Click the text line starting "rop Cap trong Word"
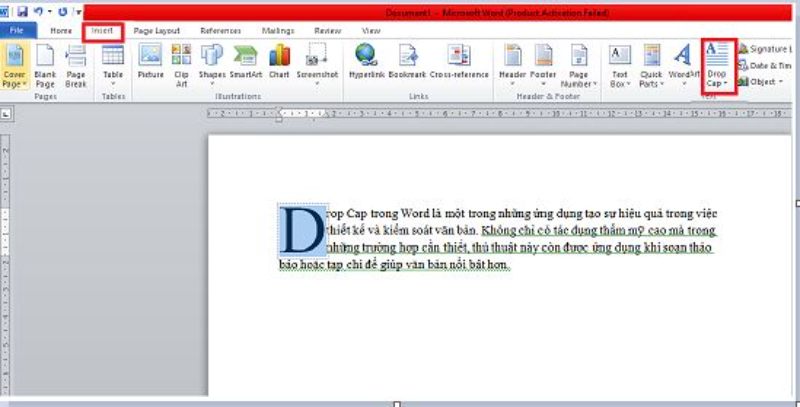Screen dimensions: 800x407 [x=523, y=213]
